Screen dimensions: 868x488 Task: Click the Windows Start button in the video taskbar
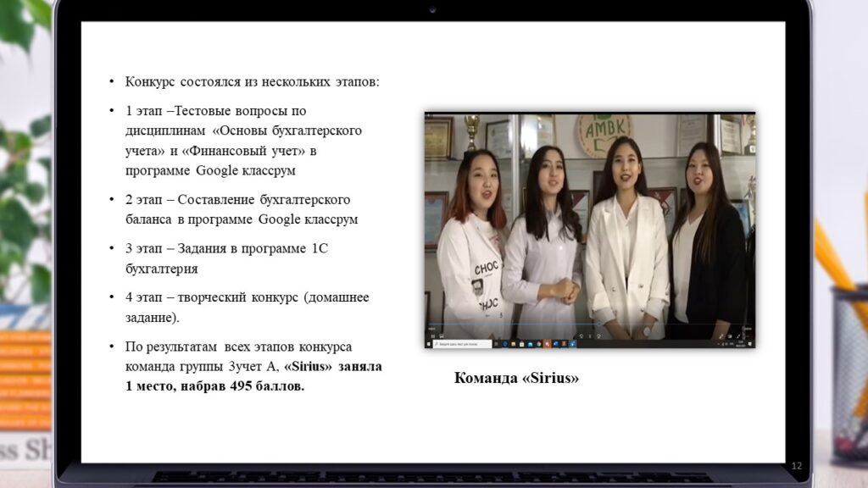[429, 344]
